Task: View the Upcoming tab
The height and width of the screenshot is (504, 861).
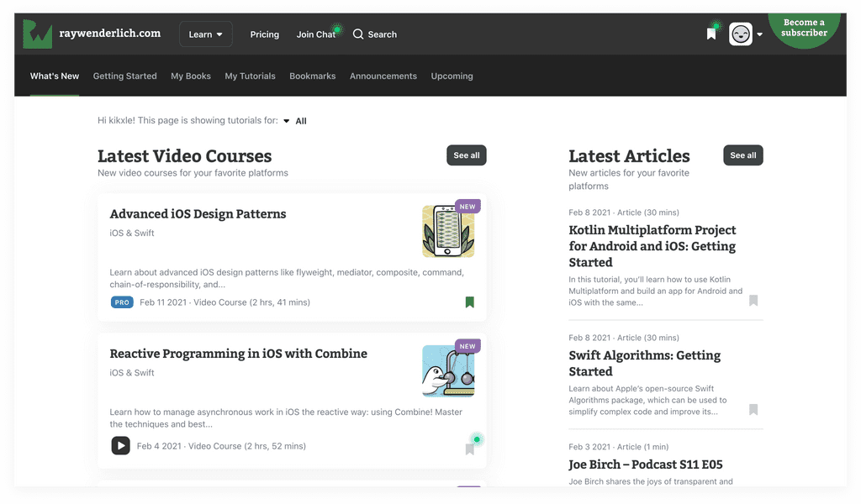Action: (452, 76)
